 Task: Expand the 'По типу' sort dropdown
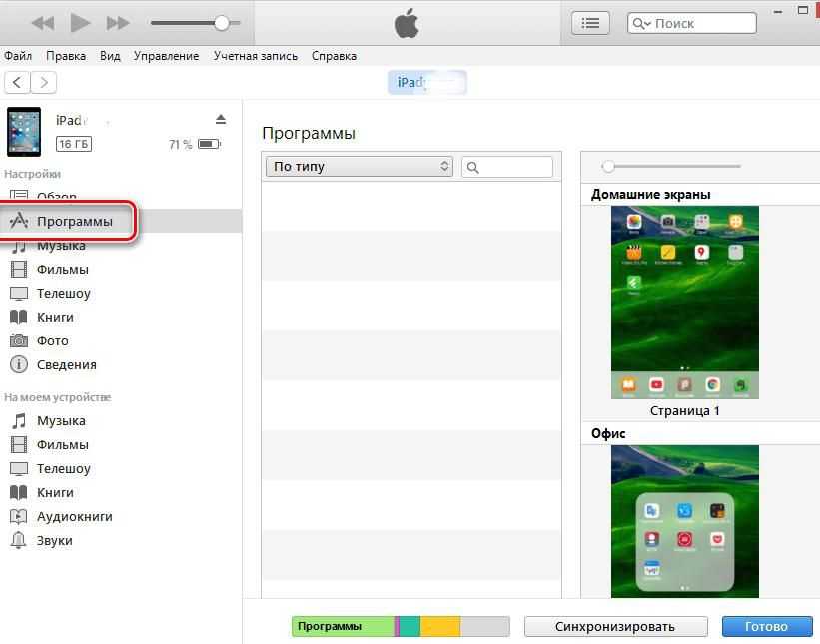click(359, 167)
